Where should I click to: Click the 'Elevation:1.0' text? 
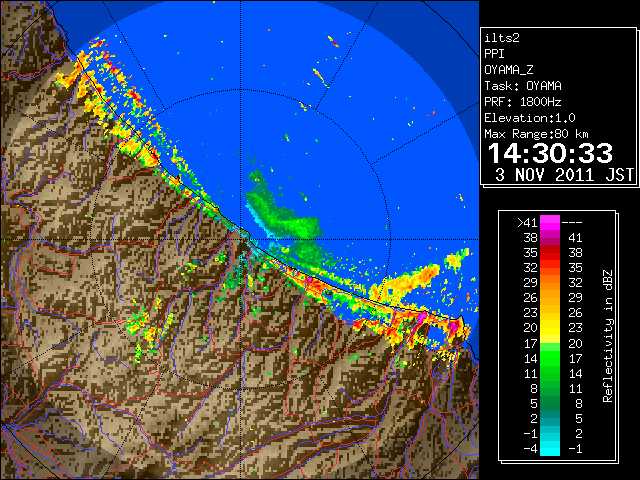tap(530, 118)
